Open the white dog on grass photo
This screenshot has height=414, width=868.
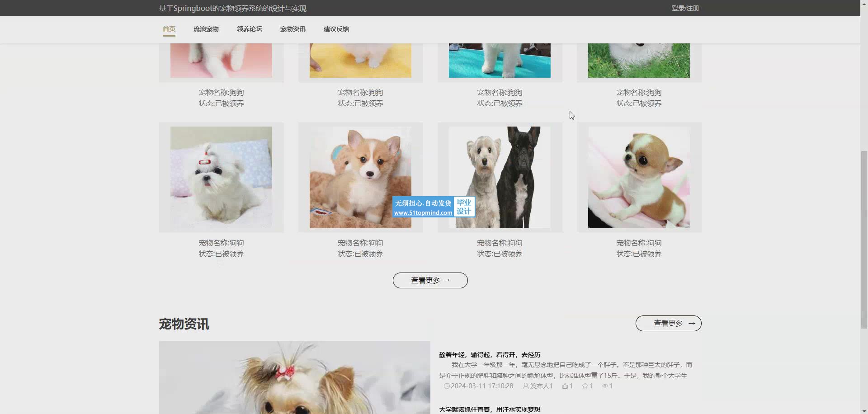click(x=639, y=61)
